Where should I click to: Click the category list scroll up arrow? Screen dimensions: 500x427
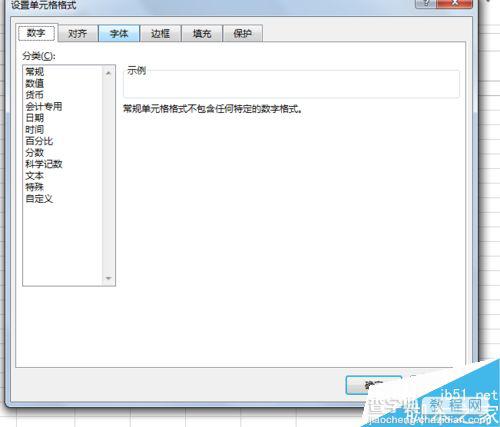pos(108,73)
